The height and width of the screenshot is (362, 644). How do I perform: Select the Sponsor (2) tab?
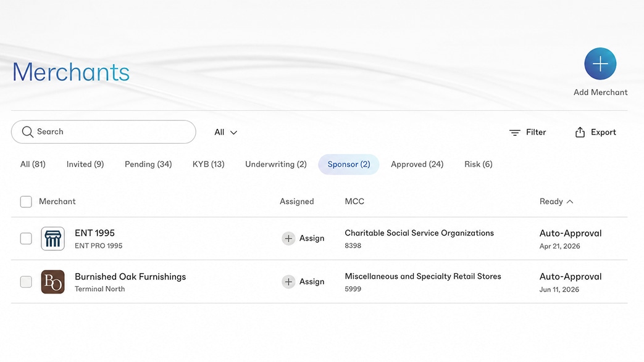(349, 164)
